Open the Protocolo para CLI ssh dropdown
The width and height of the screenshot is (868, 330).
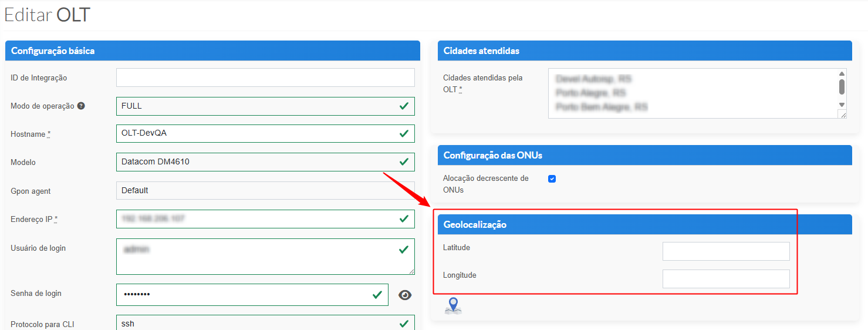click(x=265, y=324)
